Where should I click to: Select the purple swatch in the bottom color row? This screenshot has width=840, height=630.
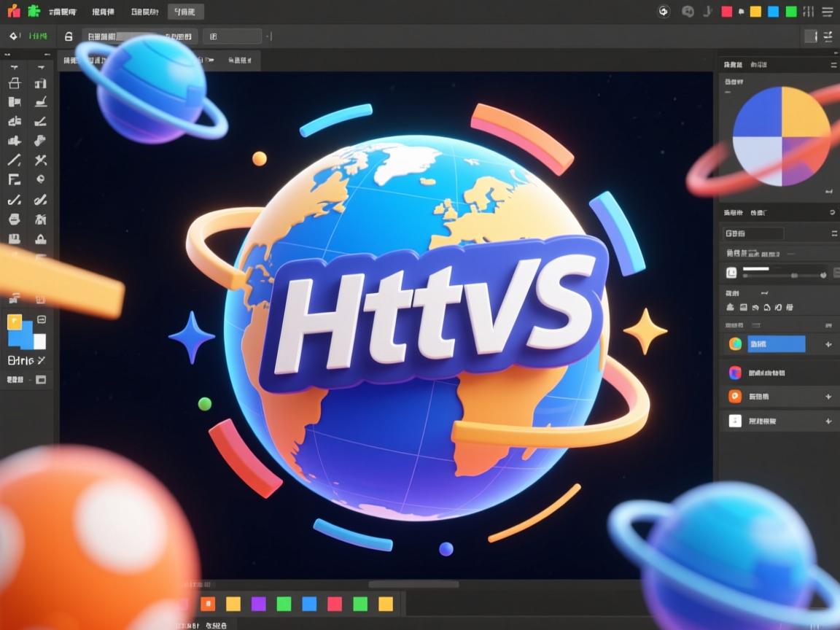pyautogui.click(x=259, y=604)
